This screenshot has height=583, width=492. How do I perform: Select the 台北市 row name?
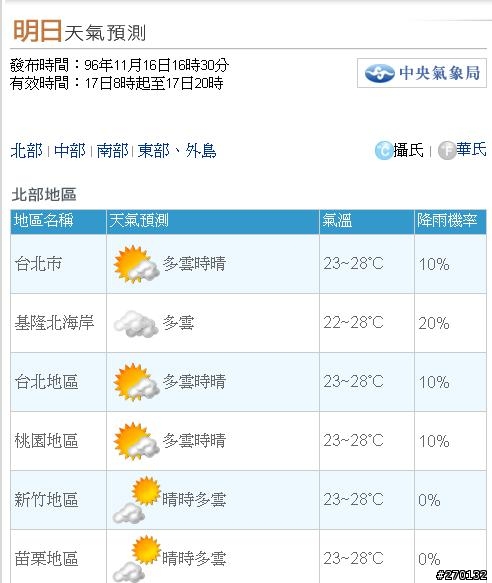[x=38, y=264]
